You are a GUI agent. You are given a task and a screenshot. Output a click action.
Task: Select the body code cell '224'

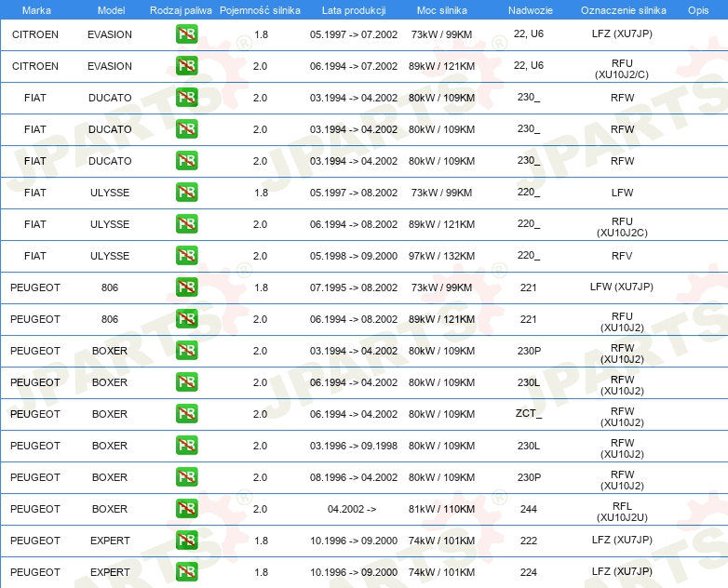tap(529, 572)
